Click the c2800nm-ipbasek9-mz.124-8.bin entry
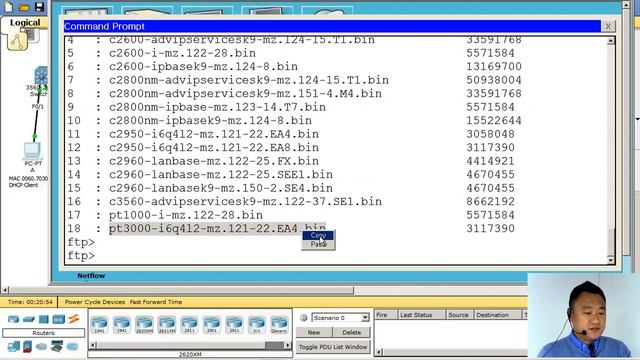Screen dimensions: 640x360 210,120
